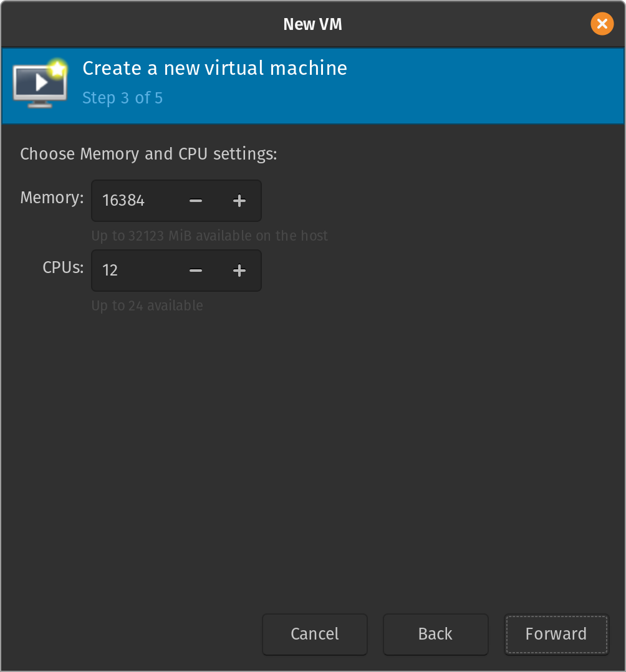Screen dimensions: 626x672
Task: Click the "New VM" window title
Action: [x=312, y=24]
